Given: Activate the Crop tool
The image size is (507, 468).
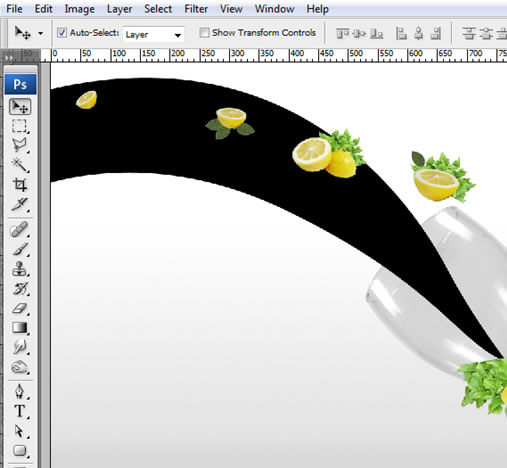Looking at the screenshot, I should tap(19, 184).
